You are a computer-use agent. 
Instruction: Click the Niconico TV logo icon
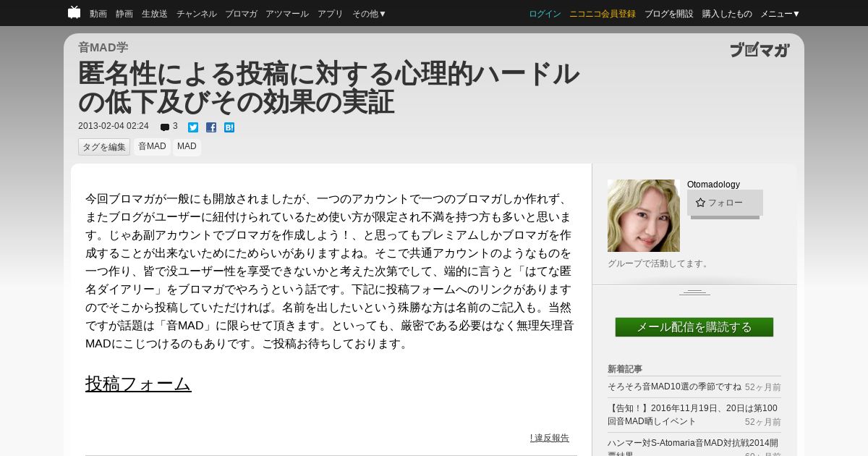(x=74, y=12)
